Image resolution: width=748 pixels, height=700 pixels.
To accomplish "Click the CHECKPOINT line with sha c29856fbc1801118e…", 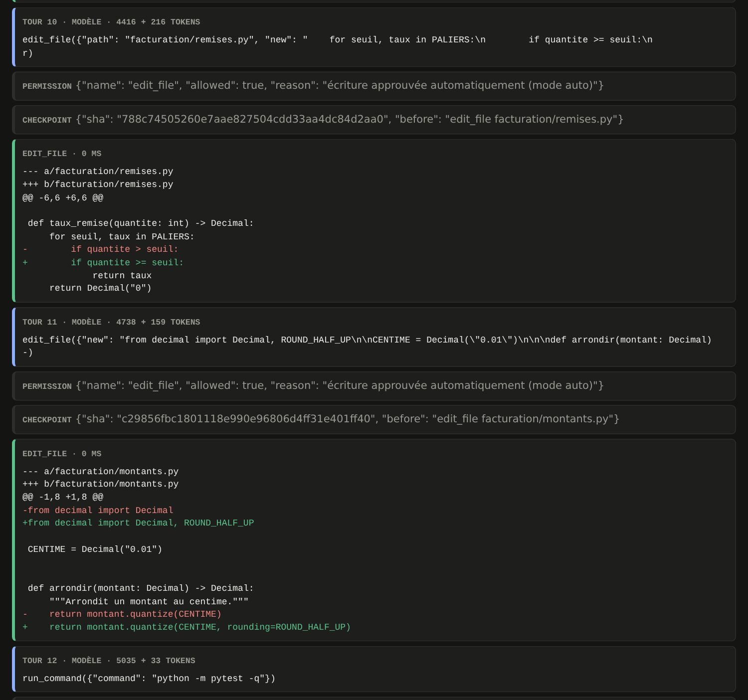I will point(374,419).
